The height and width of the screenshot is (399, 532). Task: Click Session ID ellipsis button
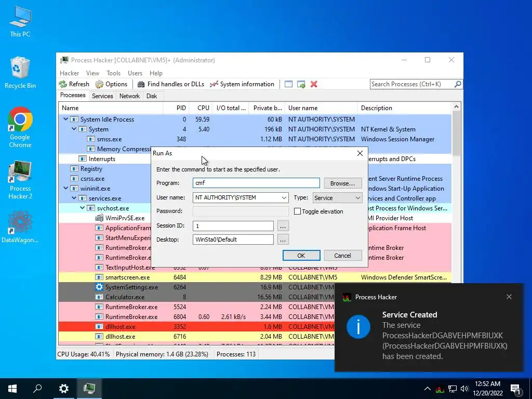pyautogui.click(x=283, y=226)
